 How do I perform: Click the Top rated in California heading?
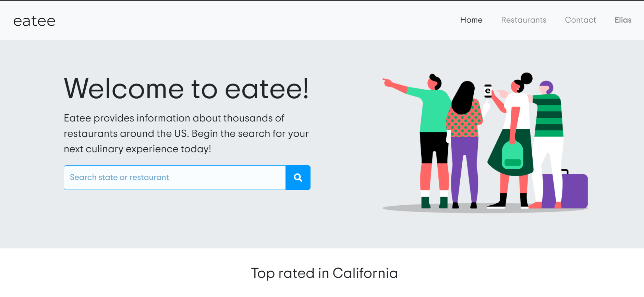coord(325,273)
